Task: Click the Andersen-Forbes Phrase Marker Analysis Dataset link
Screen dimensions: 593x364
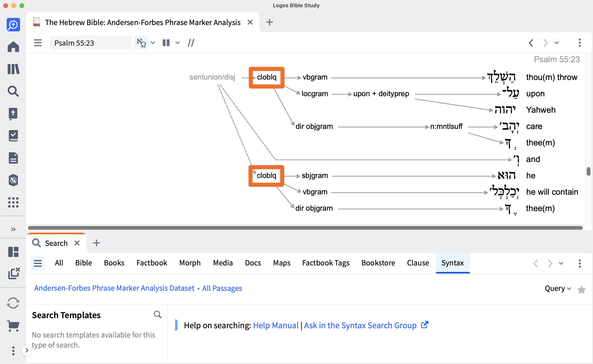Action: (x=114, y=288)
